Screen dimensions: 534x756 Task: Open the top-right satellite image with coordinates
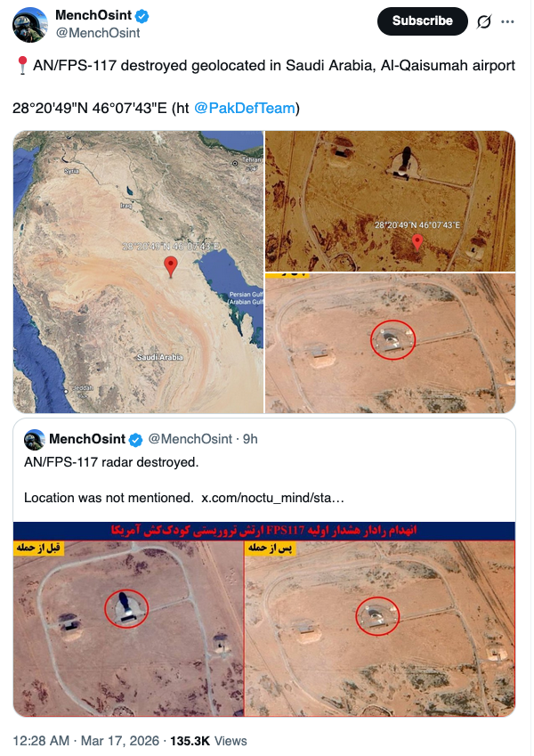pos(391,201)
